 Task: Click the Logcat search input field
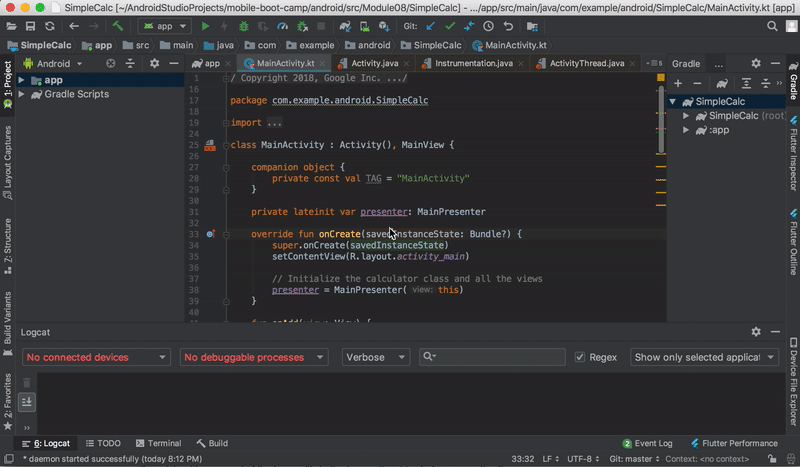coord(492,357)
